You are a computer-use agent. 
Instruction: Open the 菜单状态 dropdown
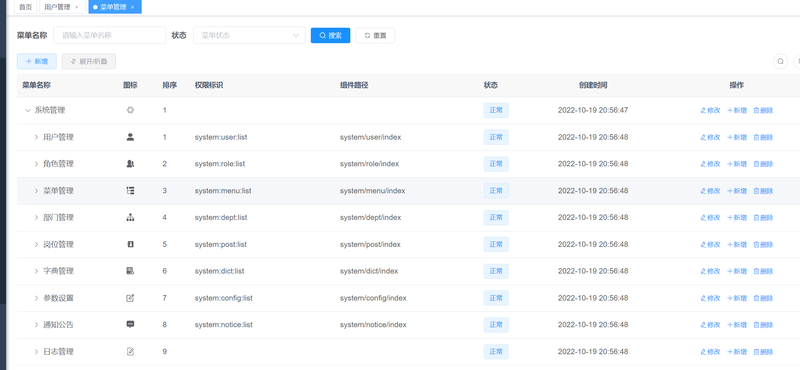pos(249,35)
